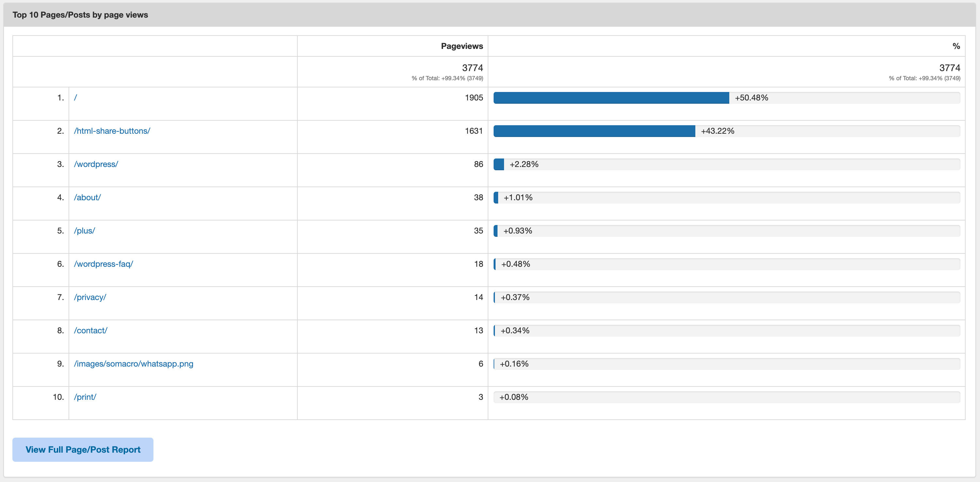Click the 3774 total in the Pageviews column

[472, 68]
